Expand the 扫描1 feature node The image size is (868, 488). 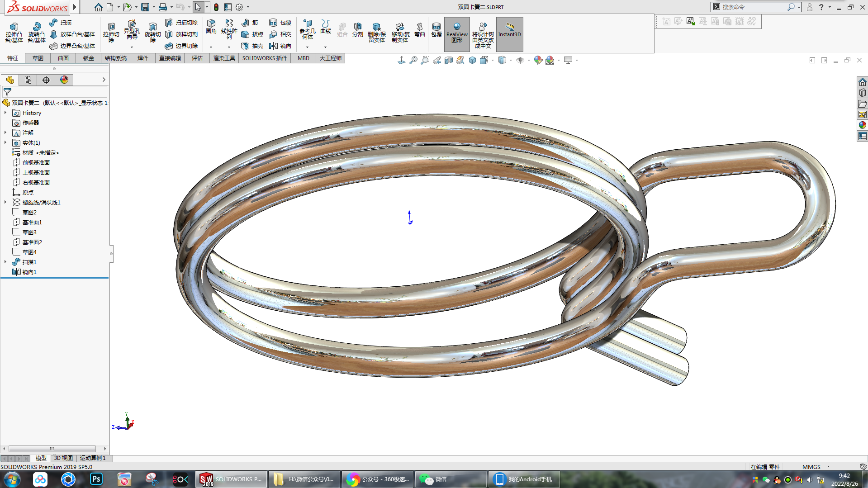tap(5, 262)
